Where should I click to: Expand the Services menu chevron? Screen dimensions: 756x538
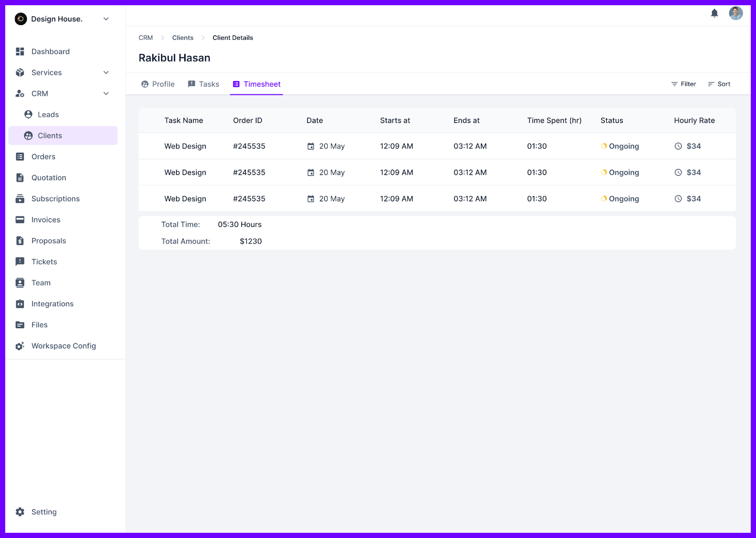tap(106, 72)
